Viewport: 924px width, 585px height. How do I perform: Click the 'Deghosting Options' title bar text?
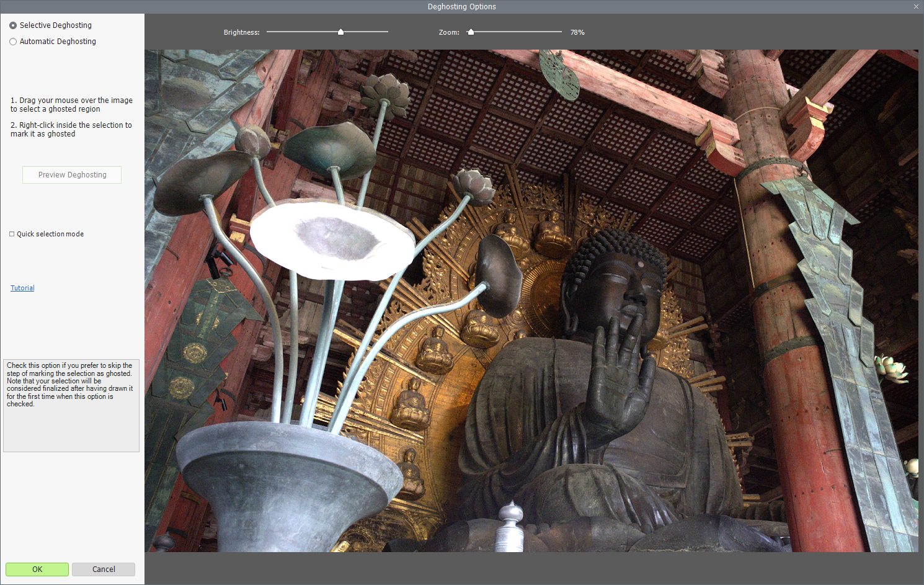[x=462, y=7]
